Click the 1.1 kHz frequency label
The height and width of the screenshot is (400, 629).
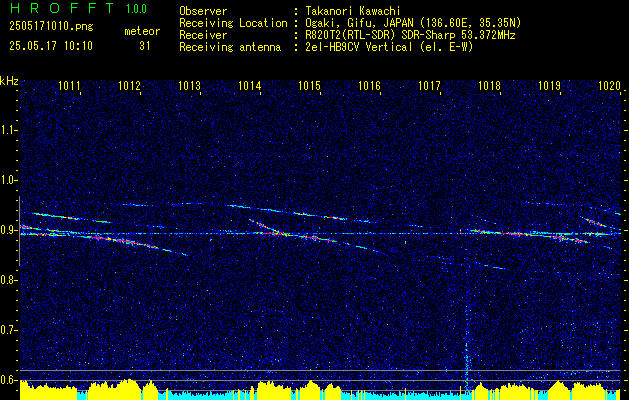tap(8, 130)
